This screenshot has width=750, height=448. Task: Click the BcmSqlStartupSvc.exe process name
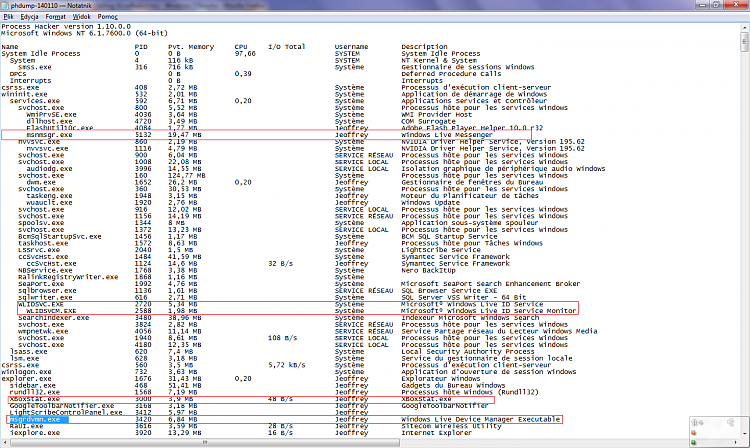click(60, 236)
